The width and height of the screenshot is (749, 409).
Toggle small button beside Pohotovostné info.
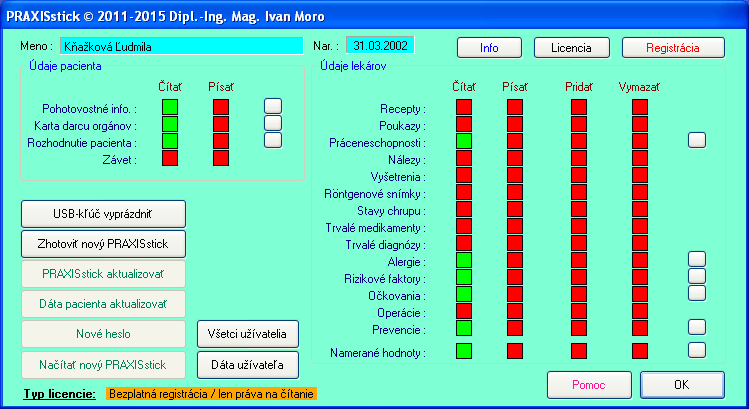[273, 106]
